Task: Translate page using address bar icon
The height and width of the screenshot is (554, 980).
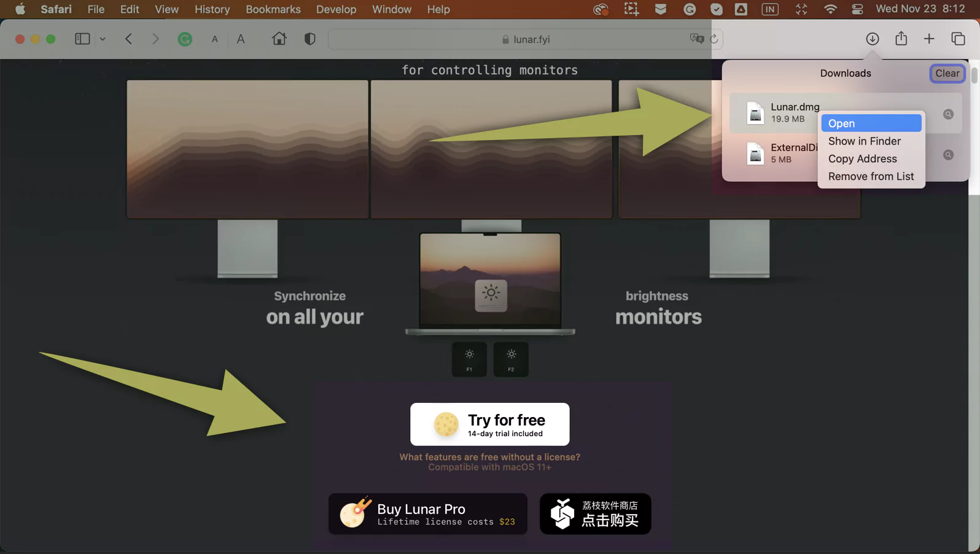Action: 697,39
